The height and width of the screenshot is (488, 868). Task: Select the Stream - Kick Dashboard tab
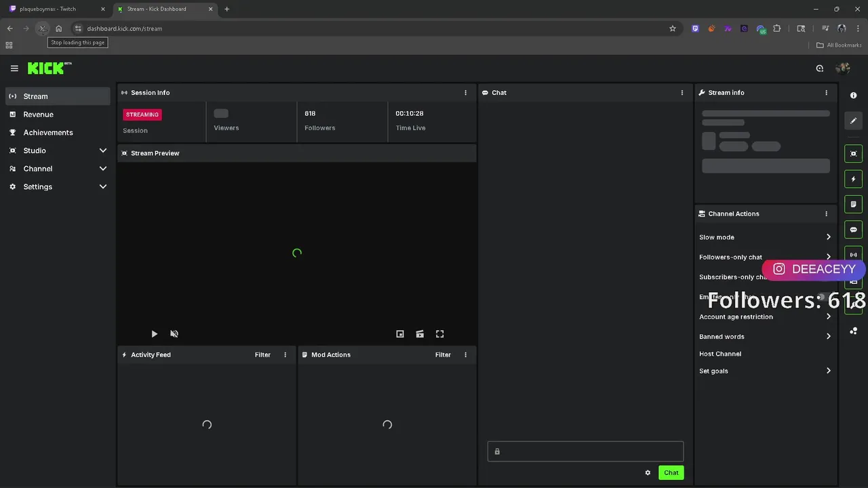165,9
